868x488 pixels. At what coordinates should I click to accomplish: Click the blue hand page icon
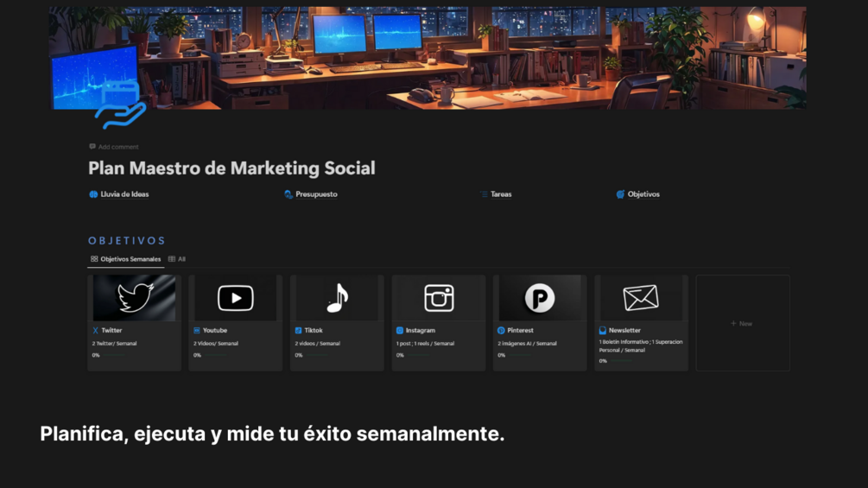point(120,105)
